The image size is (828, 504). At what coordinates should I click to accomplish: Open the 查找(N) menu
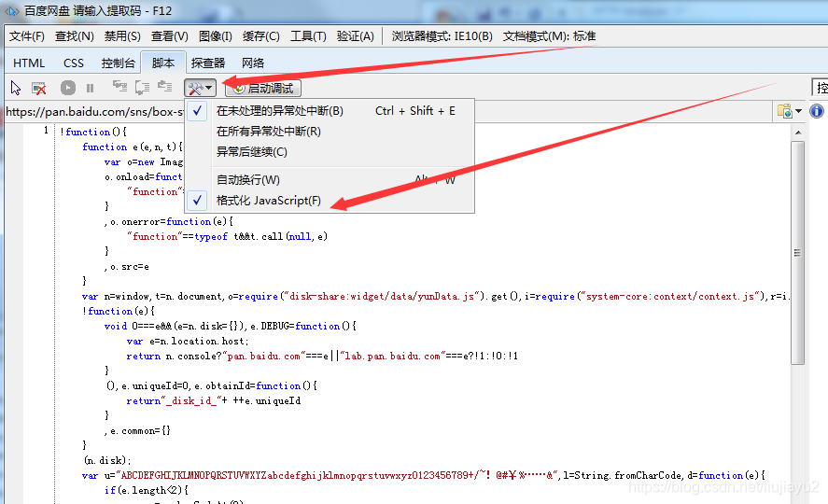pos(75,36)
